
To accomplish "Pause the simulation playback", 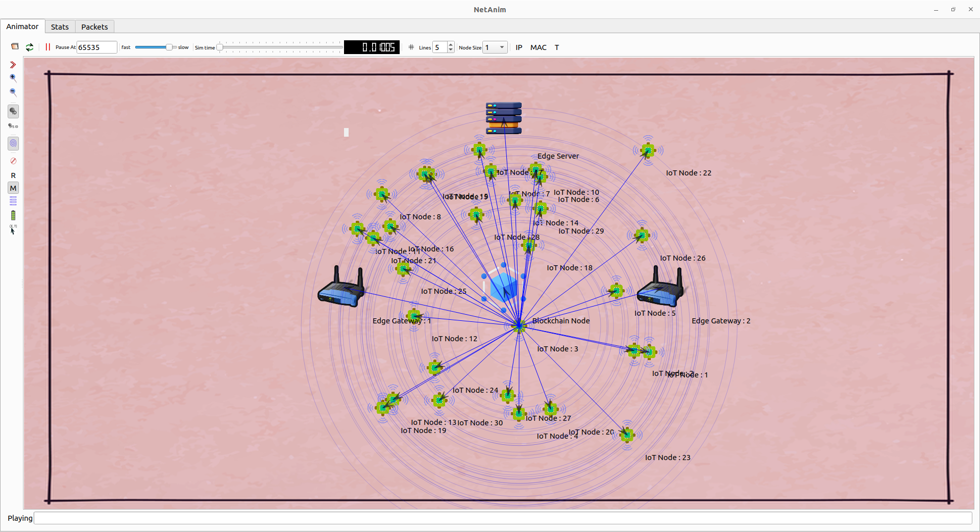I will (47, 47).
